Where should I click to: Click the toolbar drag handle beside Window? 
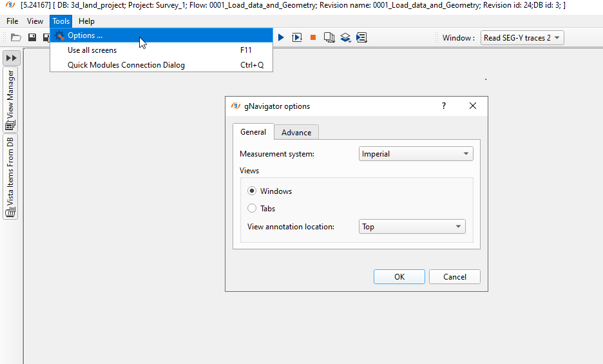click(437, 37)
